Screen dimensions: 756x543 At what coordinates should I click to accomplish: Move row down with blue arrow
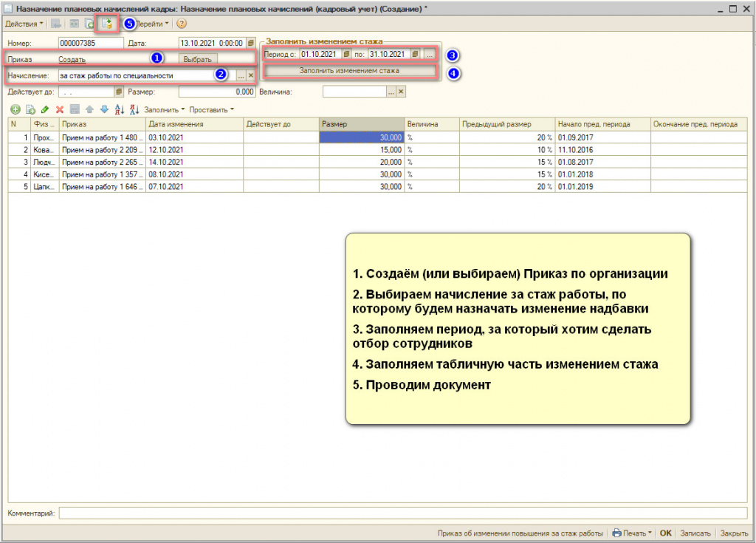pyautogui.click(x=104, y=109)
